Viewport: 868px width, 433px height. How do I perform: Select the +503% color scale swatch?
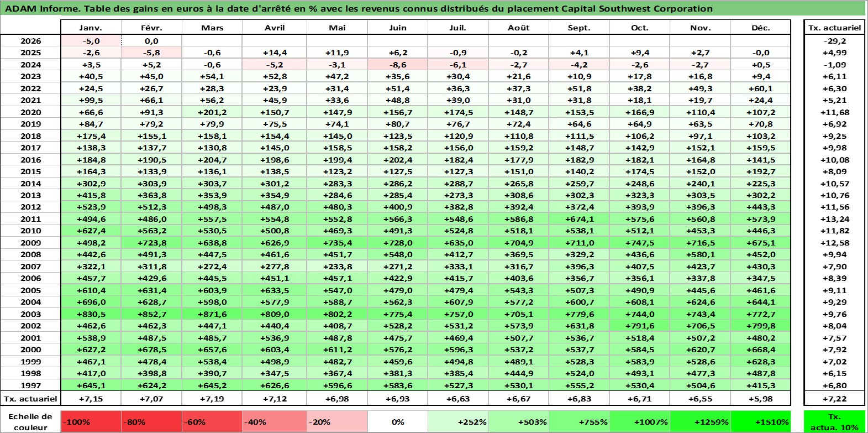pyautogui.click(x=518, y=421)
